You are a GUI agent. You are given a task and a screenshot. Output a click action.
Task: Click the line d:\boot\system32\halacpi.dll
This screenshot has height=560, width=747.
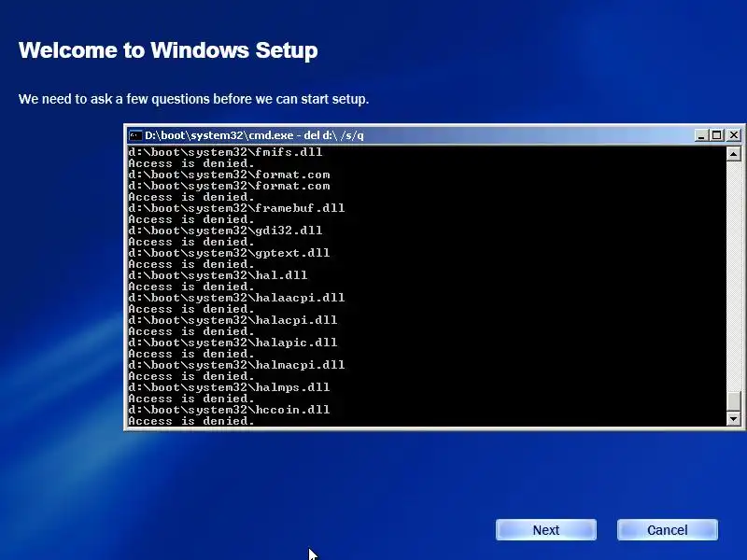pos(233,320)
